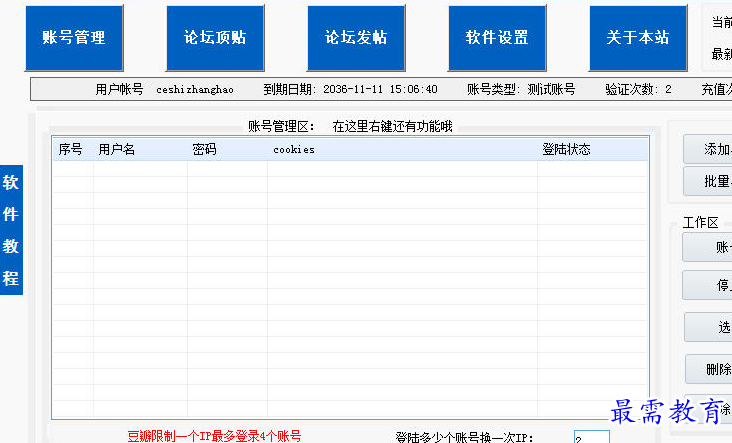Click the 测试账号 account type text

551,89
